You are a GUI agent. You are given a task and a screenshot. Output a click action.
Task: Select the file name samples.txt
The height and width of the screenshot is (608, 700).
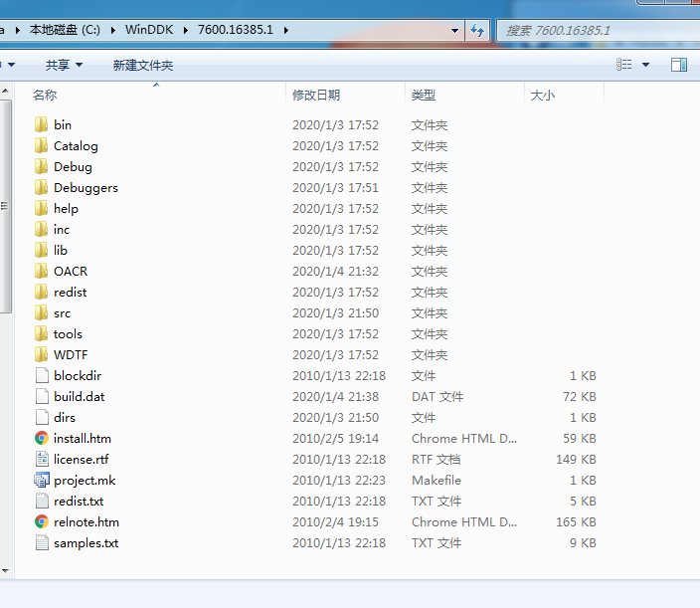point(86,542)
